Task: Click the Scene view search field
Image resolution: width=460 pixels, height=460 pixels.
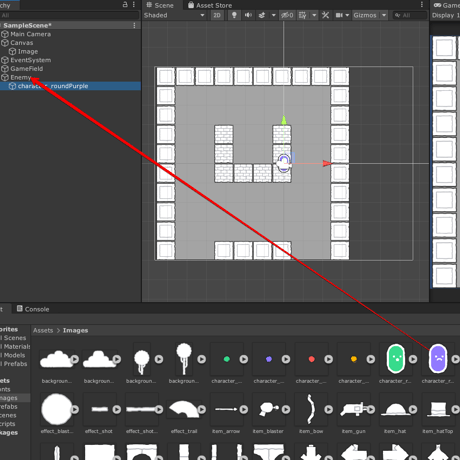Action: pos(410,15)
